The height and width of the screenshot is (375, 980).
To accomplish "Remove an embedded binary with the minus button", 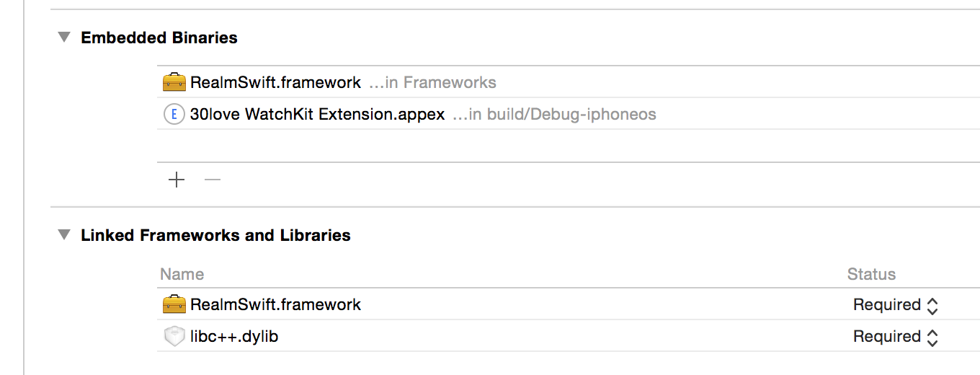I will coord(213,180).
